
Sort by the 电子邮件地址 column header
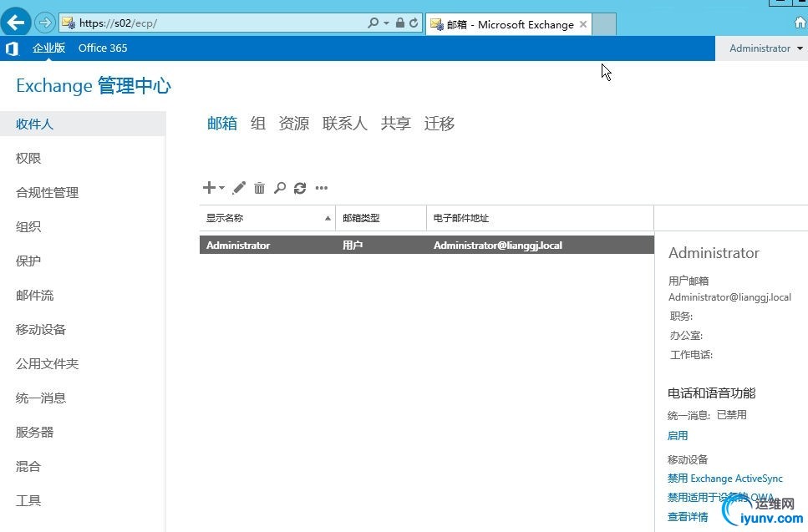click(540, 218)
